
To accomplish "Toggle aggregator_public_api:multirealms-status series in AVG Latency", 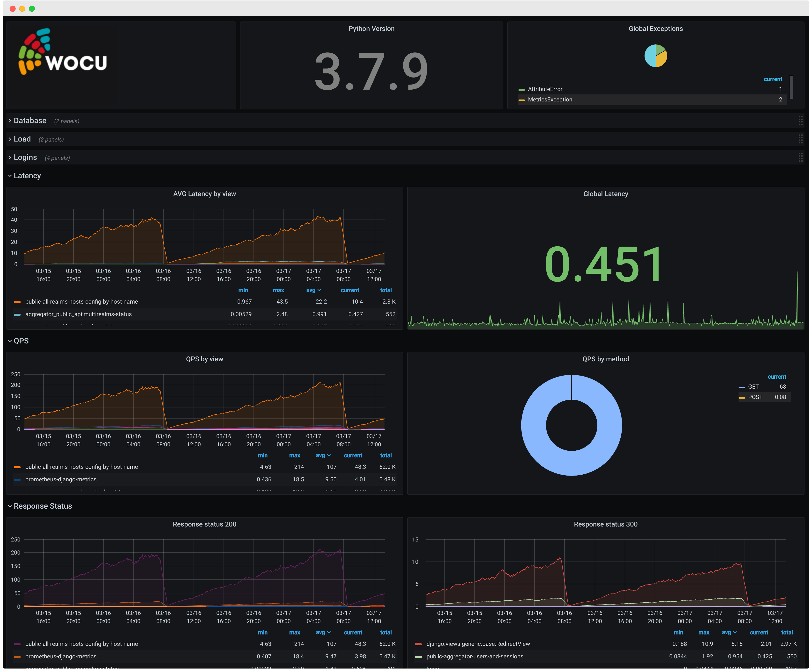I will [78, 314].
